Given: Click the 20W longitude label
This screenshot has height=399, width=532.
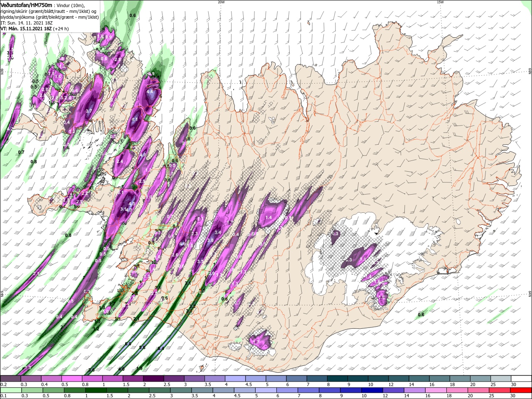Looking at the screenshot, I should coord(222,2).
